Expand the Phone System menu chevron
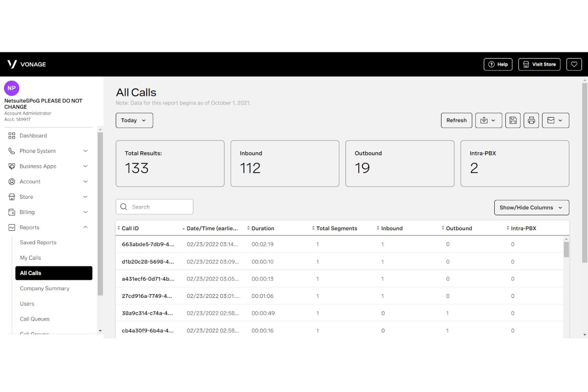 [x=85, y=151]
